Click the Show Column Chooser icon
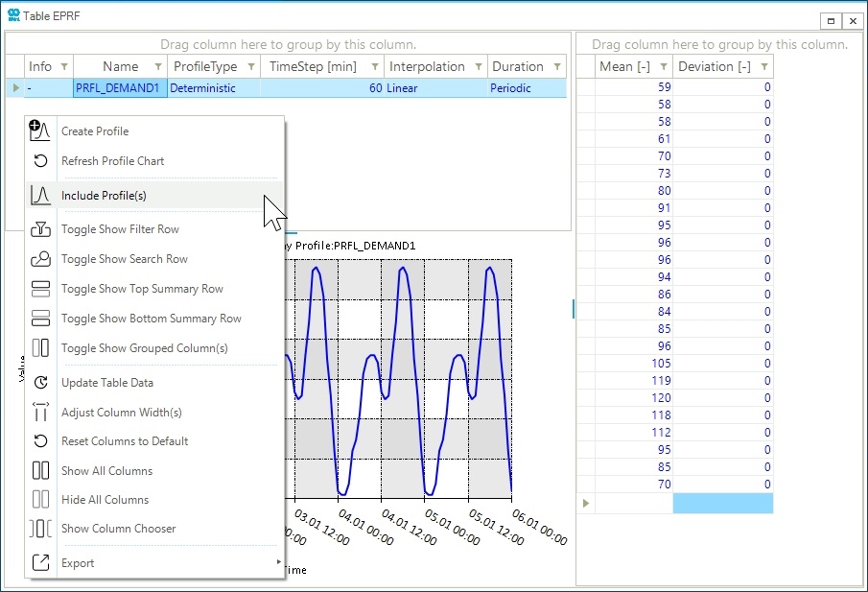The width and height of the screenshot is (868, 592). tap(40, 529)
